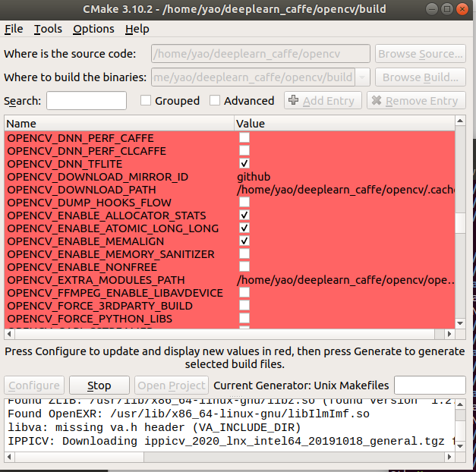The height and width of the screenshot is (472, 476).
Task: Click the horizontal scrollbar right arrow
Action: click(x=449, y=335)
